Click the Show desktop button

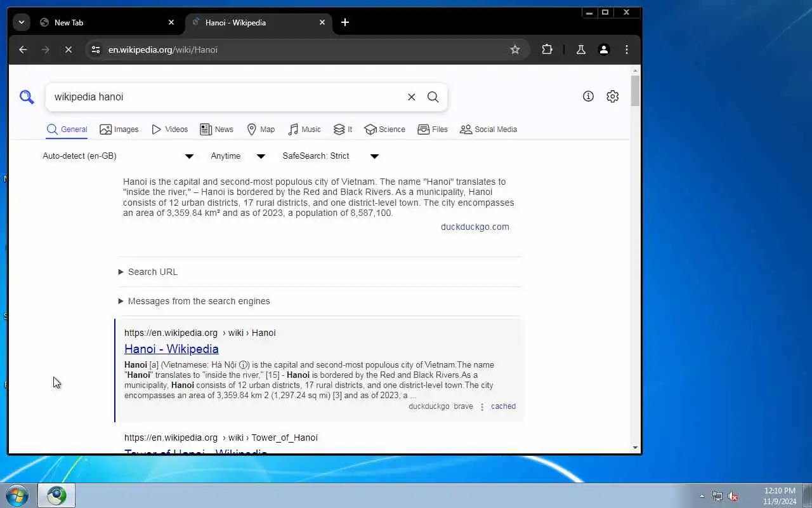808,495
